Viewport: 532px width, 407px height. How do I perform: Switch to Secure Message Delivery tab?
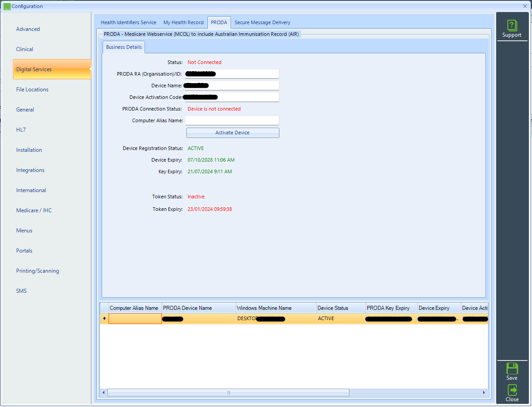tap(262, 22)
